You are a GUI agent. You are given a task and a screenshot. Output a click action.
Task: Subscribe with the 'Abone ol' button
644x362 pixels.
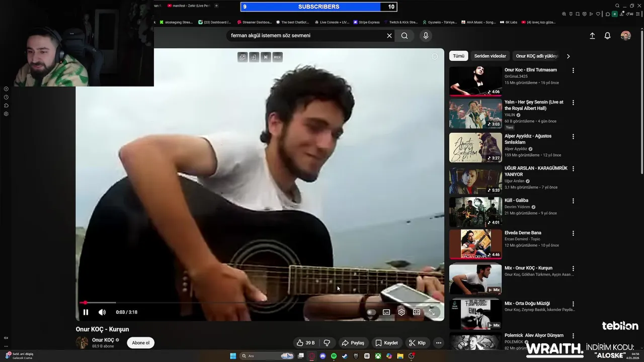coord(140,343)
